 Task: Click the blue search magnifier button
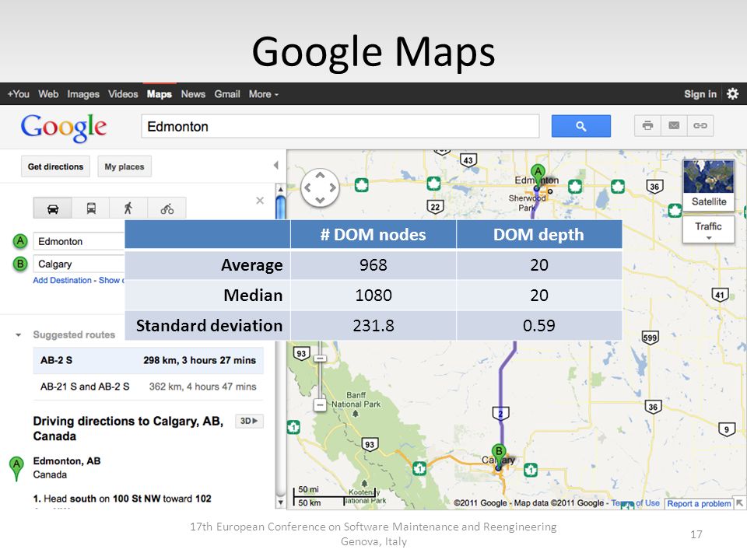580,126
